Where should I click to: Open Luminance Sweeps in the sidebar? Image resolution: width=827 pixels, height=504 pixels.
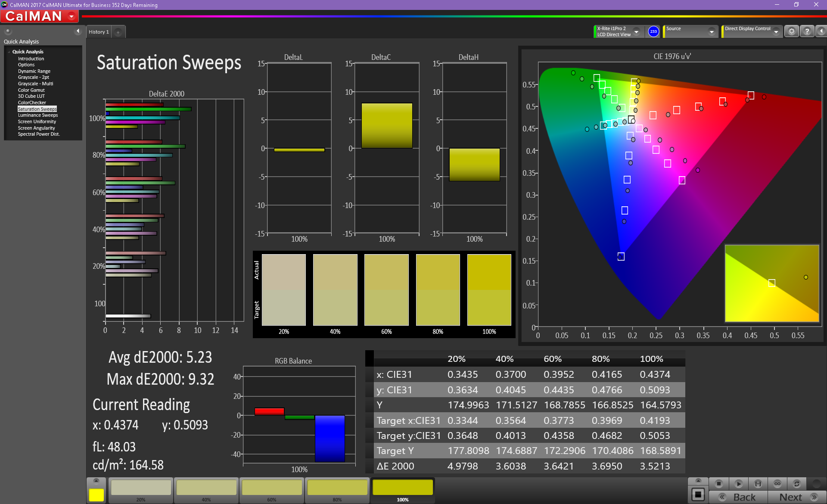coord(38,115)
